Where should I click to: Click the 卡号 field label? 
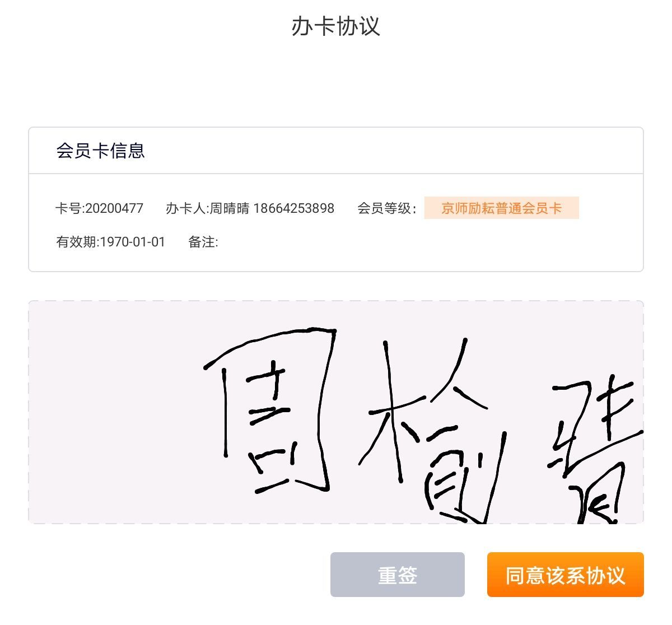[69, 209]
